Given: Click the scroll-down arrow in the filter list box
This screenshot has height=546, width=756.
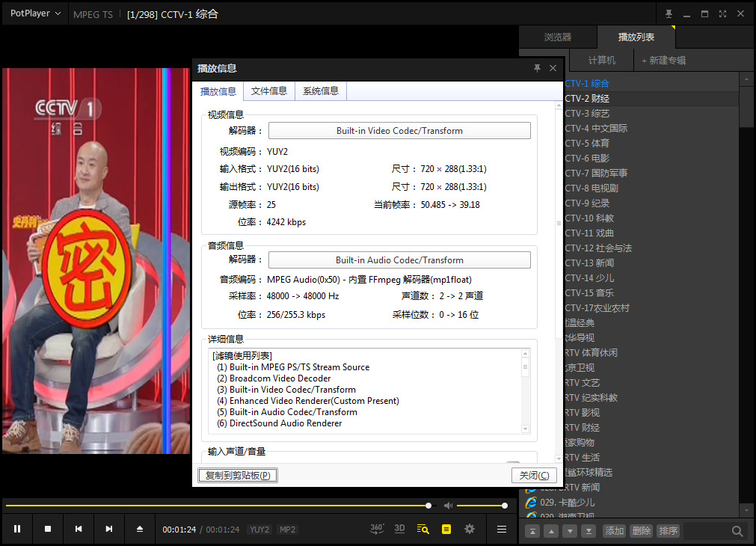Looking at the screenshot, I should (x=525, y=429).
